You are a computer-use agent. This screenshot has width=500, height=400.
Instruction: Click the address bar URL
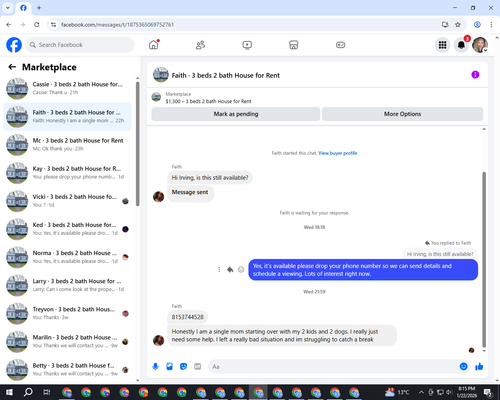click(117, 25)
